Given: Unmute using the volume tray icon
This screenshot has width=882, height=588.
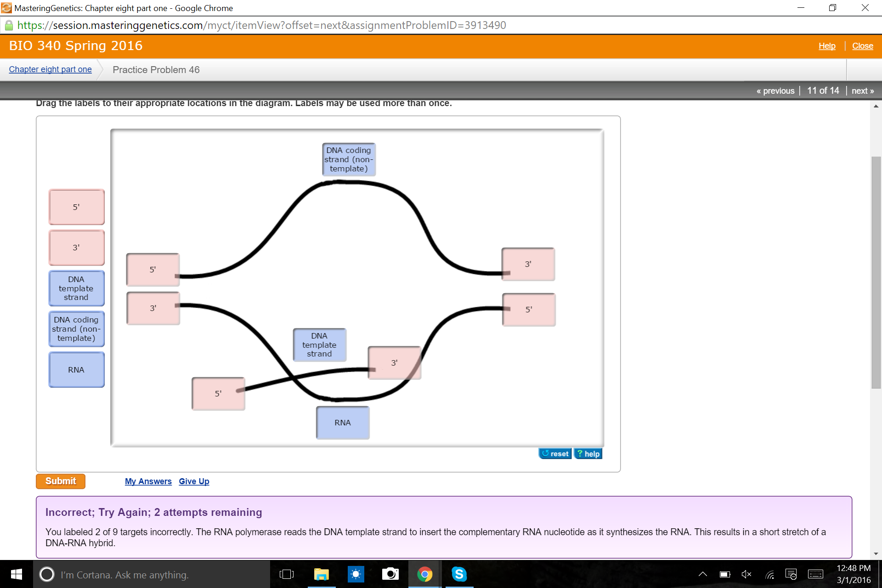Looking at the screenshot, I should 746,574.
